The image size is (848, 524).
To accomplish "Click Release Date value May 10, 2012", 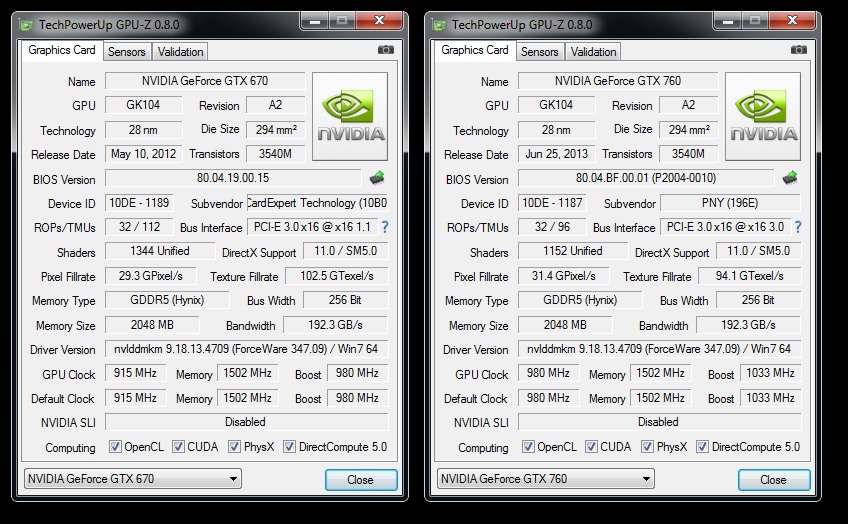I will pos(144,154).
